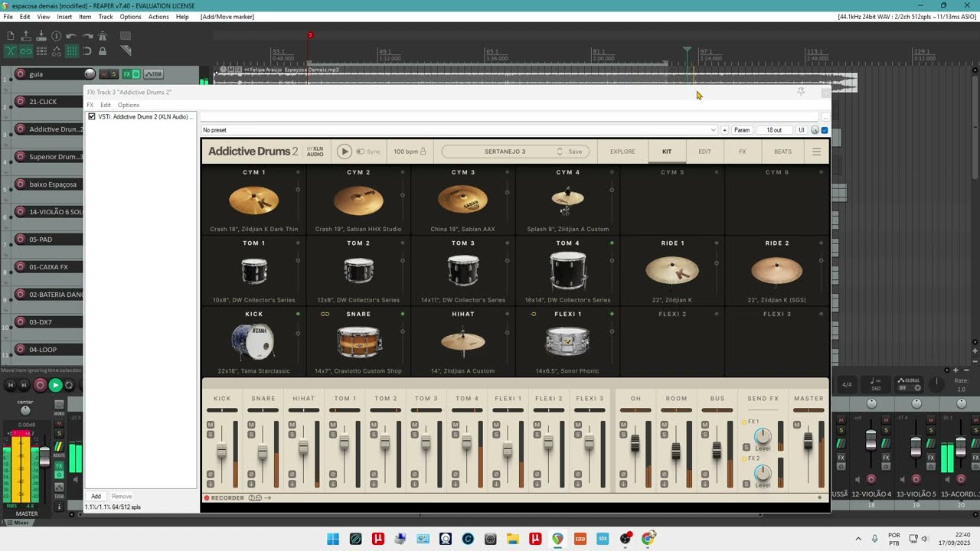Click the Param button
The width and height of the screenshot is (980, 551).
[742, 130]
